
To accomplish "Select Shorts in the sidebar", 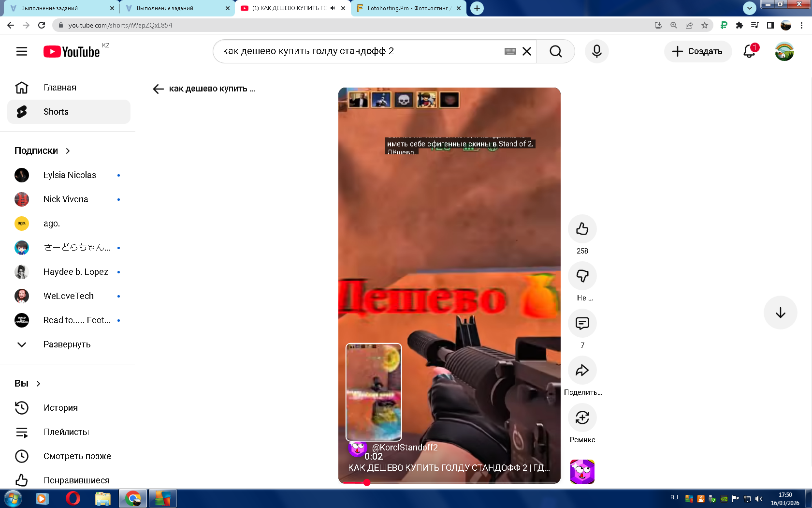I will click(69, 112).
